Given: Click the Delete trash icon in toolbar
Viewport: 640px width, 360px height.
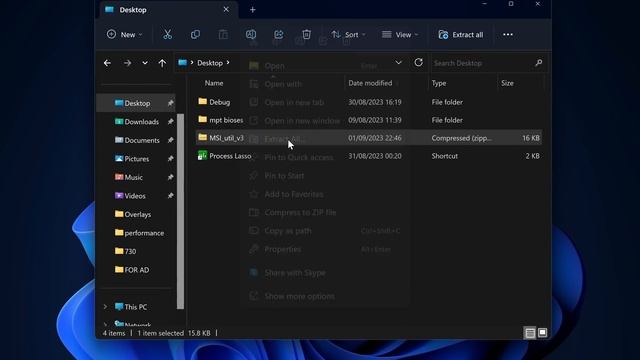Looking at the screenshot, I should point(307,35).
